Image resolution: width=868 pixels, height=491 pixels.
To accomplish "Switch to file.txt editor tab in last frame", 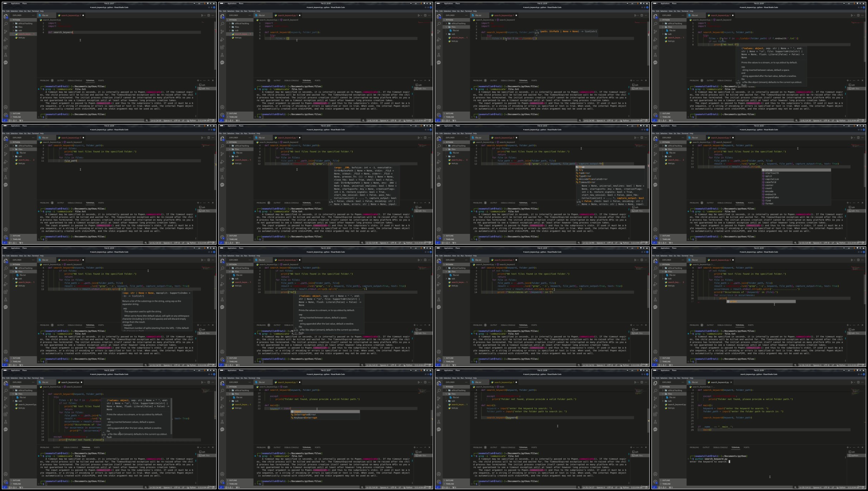I will tap(695, 382).
